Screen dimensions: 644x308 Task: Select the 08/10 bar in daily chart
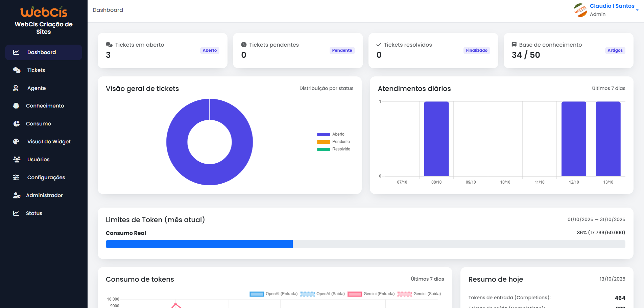click(x=436, y=139)
